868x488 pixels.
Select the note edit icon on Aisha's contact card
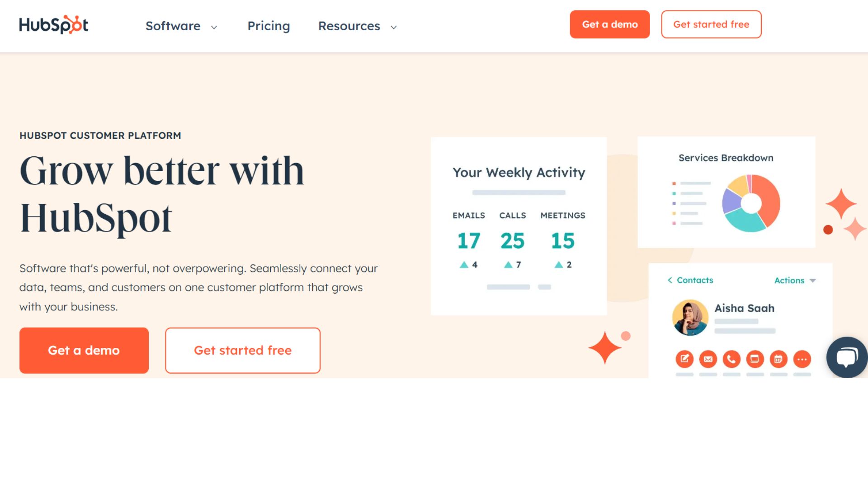tap(684, 359)
